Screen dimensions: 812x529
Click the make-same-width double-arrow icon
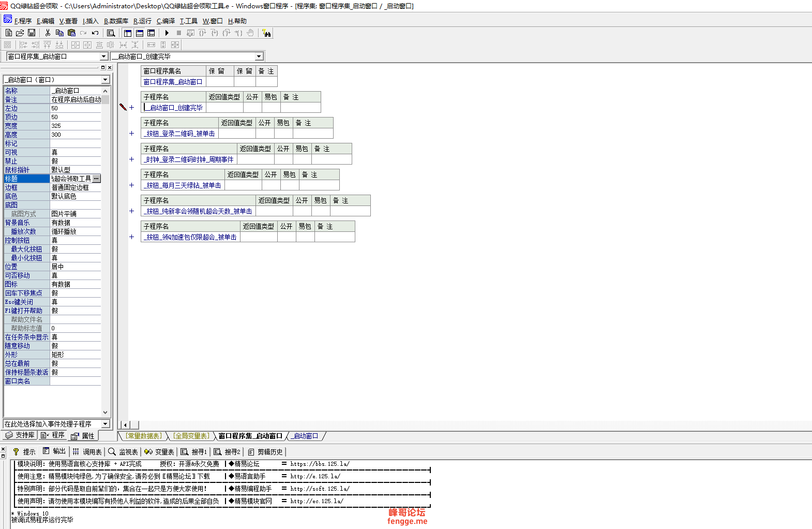pyautogui.click(x=151, y=45)
